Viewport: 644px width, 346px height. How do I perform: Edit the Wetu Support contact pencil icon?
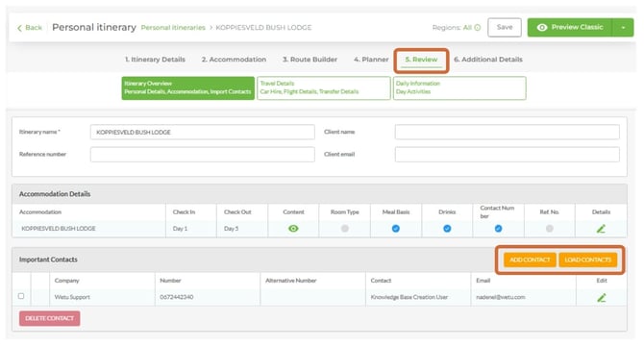(602, 298)
